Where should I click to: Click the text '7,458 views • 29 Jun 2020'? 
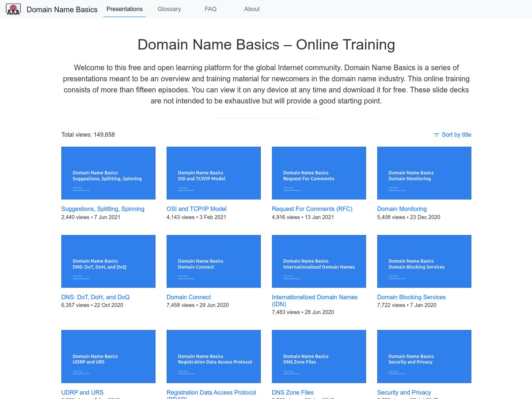point(198,305)
